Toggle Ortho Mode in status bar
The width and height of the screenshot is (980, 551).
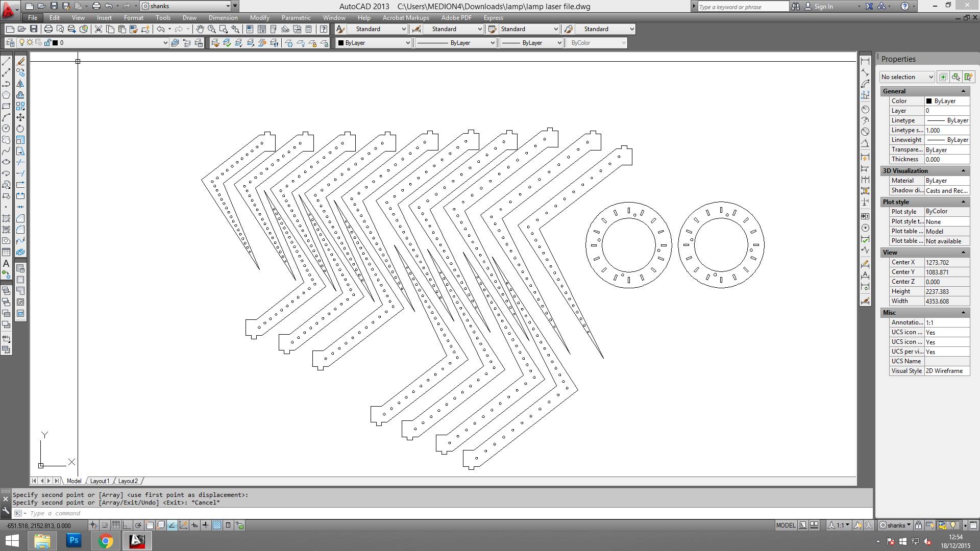pos(127,525)
